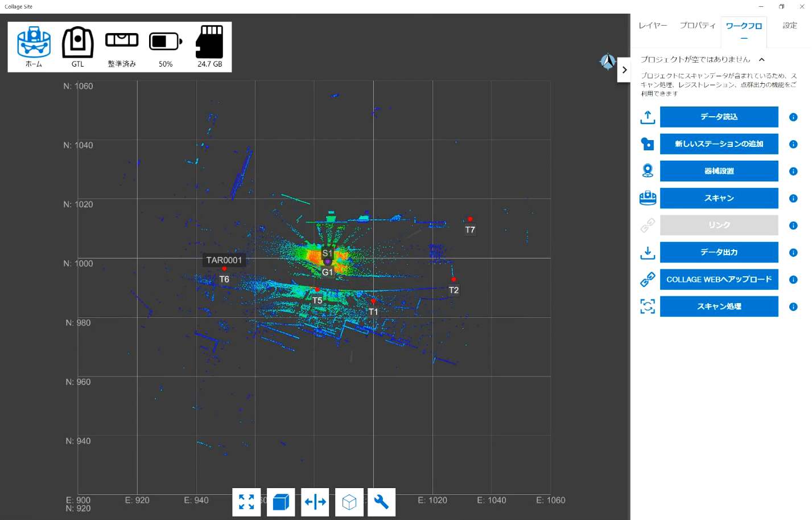
Task: Click the データ出力 button
Action: [x=719, y=252]
